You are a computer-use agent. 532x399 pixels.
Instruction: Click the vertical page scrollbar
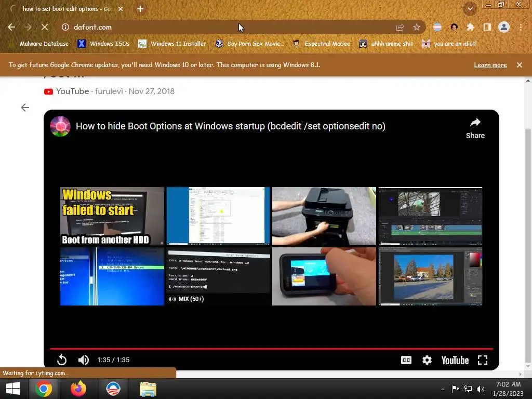pos(528,246)
